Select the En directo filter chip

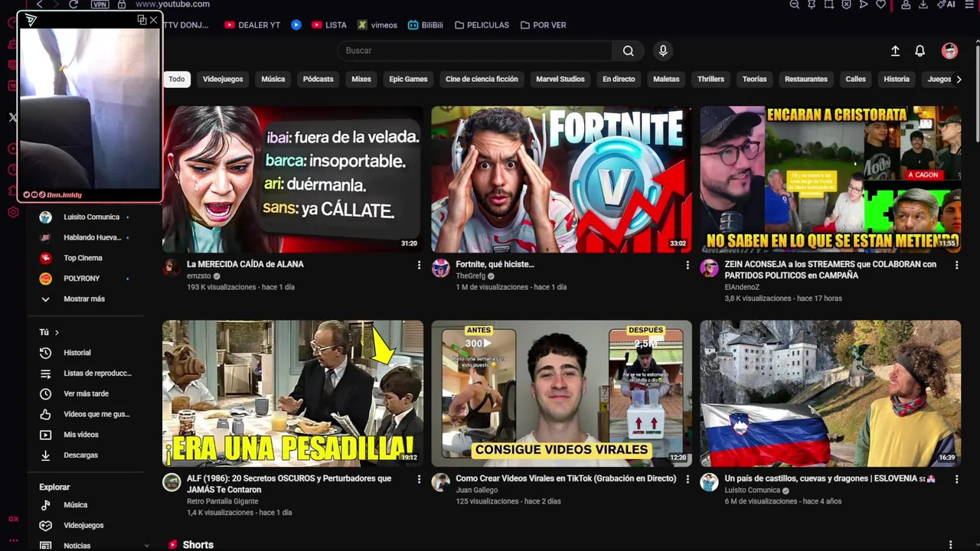pos(619,79)
